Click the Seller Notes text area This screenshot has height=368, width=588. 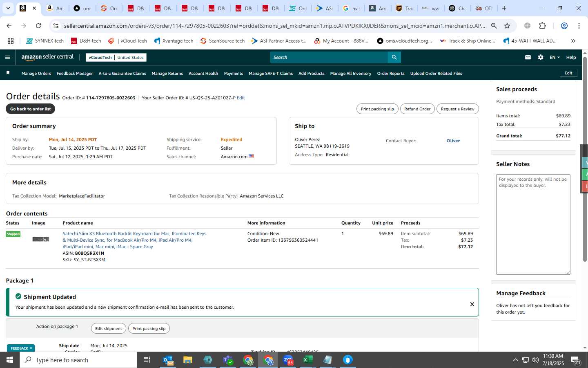pyautogui.click(x=533, y=224)
